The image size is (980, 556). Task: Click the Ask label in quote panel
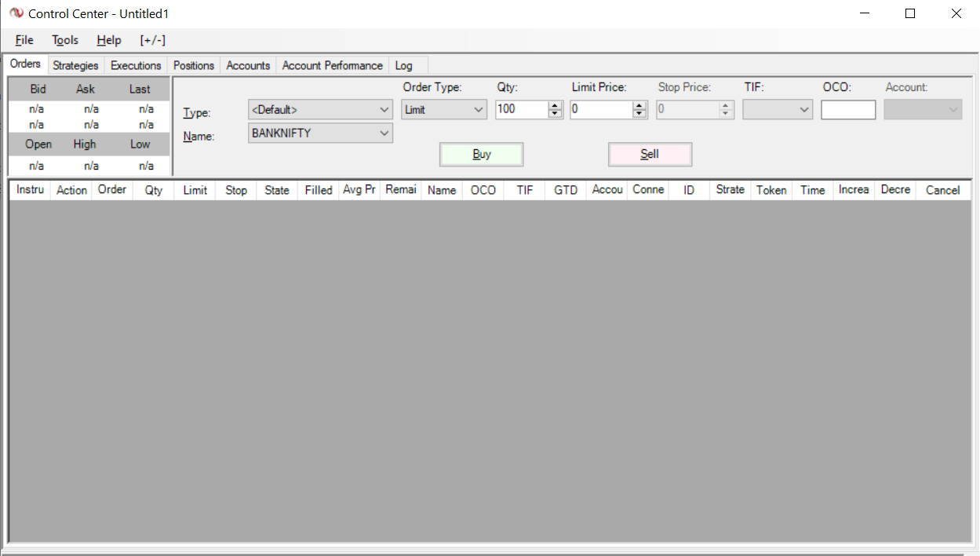click(x=86, y=90)
